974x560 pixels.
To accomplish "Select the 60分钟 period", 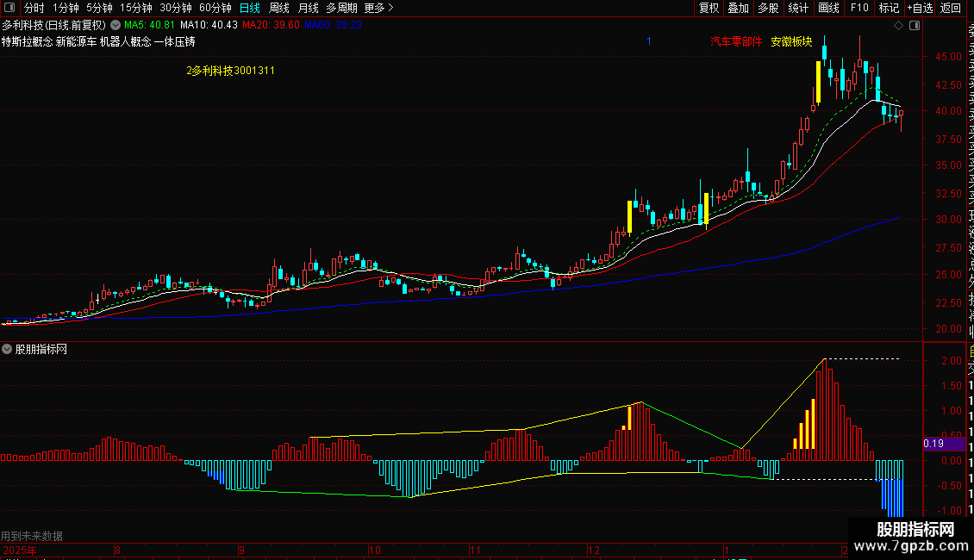I will 215,8.
